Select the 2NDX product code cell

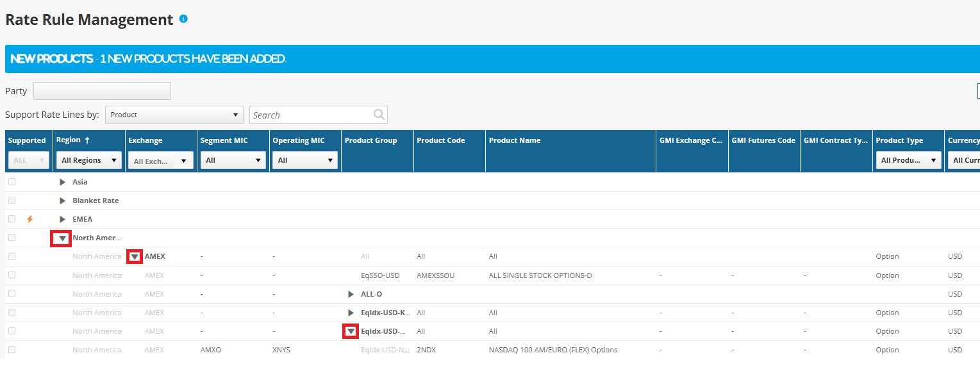(x=426, y=350)
